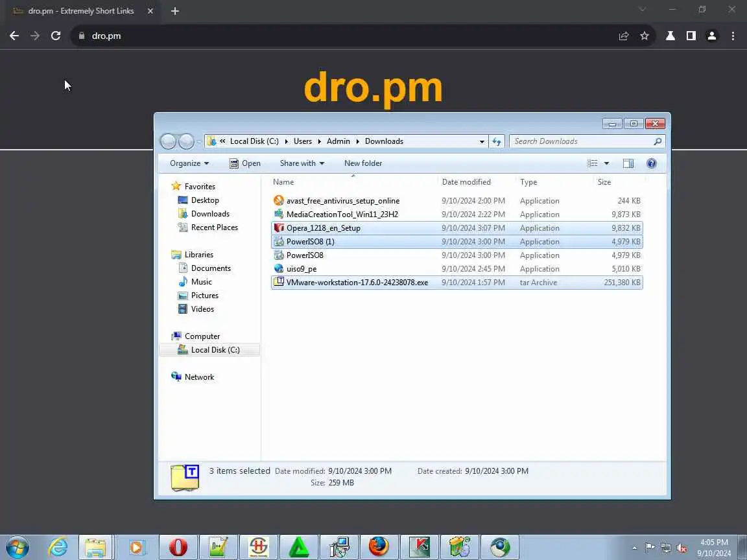Open Music library
747x560 pixels.
[201, 282]
